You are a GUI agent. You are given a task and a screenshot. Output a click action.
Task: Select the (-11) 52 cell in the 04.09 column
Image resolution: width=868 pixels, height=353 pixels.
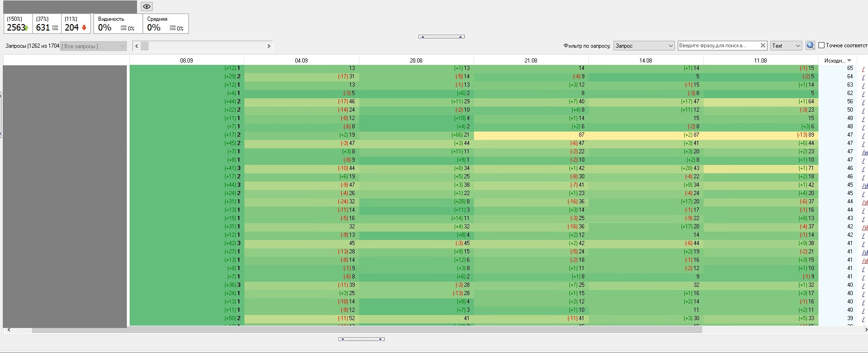[x=301, y=318]
